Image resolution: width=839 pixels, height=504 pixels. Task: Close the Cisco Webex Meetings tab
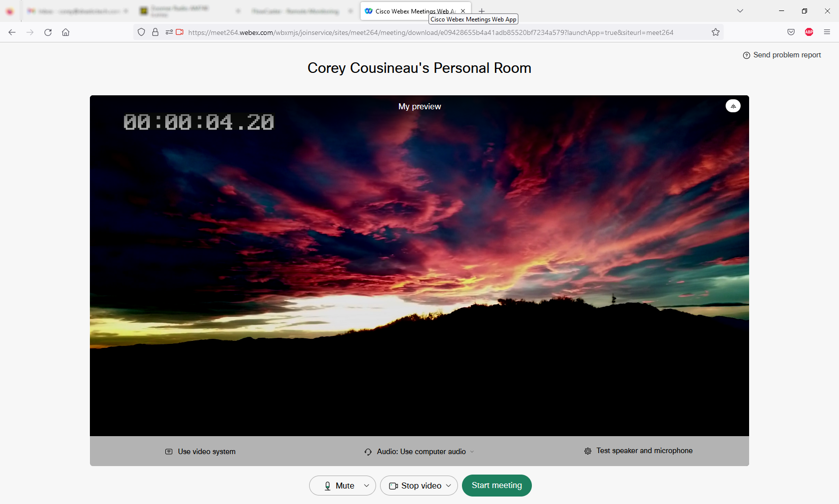click(463, 11)
